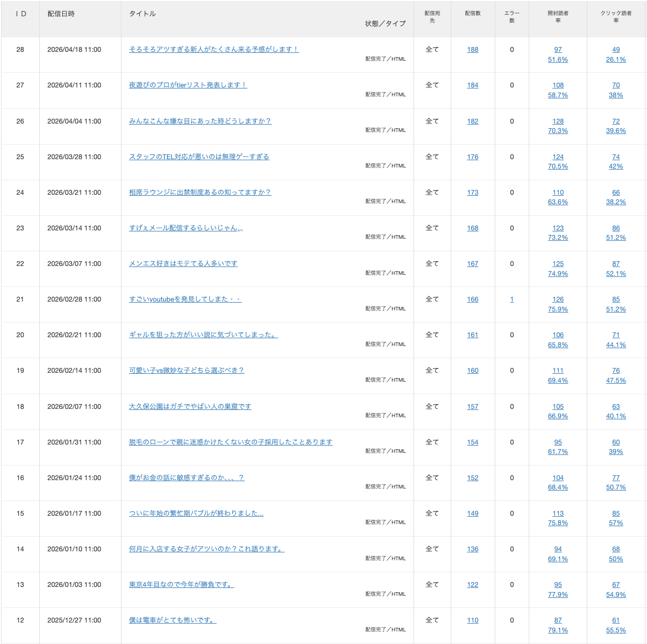The image size is (647, 644).
Task: Click the 配信日時 column header
Action: (x=61, y=14)
